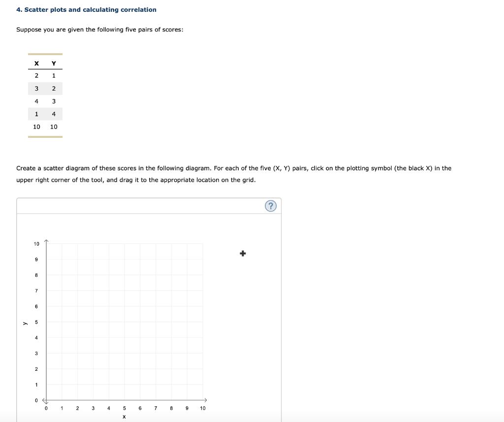Click the number 5 on the horizontal axis

click(124, 408)
